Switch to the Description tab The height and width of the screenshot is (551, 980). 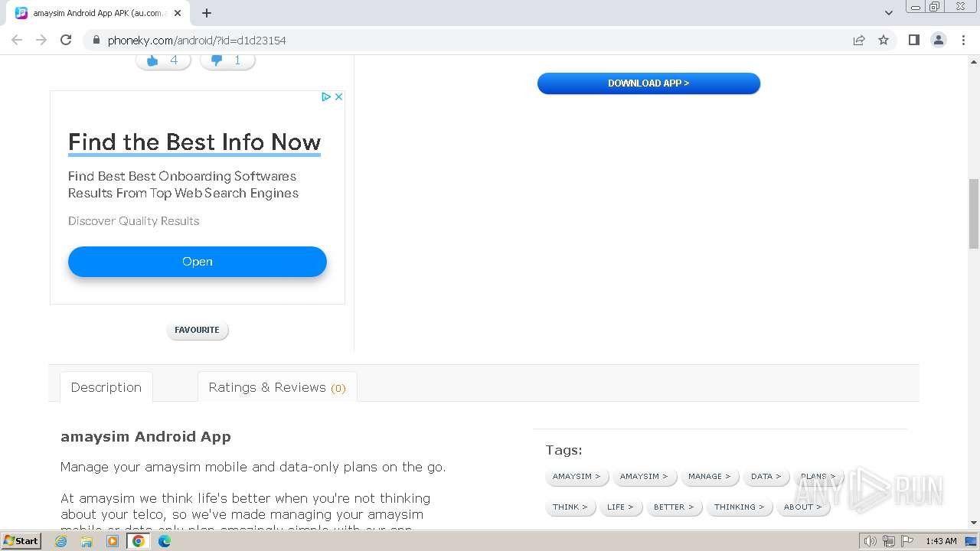tap(106, 387)
